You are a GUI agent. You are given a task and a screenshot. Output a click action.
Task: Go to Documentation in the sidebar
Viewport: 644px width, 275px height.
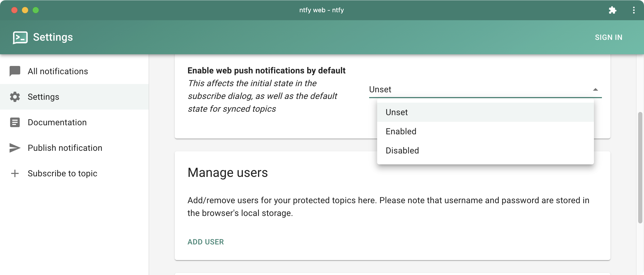(x=57, y=122)
